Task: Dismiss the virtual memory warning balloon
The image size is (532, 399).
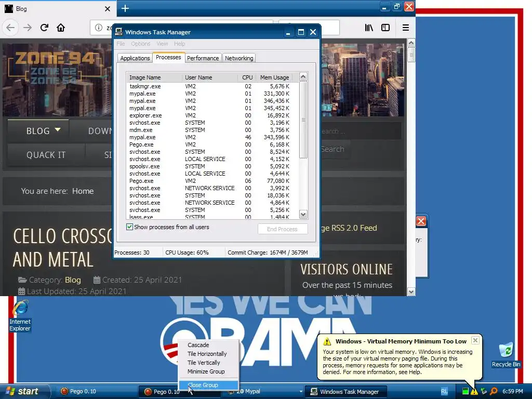Action: pos(475,340)
